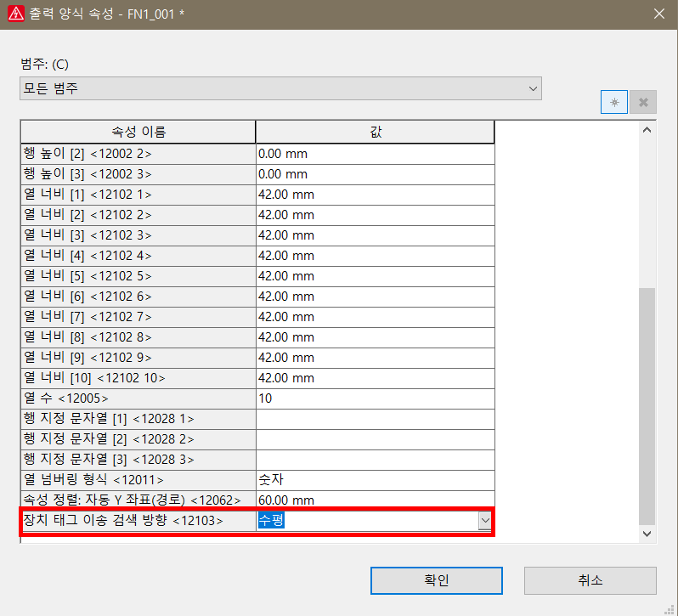The width and height of the screenshot is (678, 616).
Task: Click empty value of 행 지정 문자열 [3]
Action: [375, 460]
